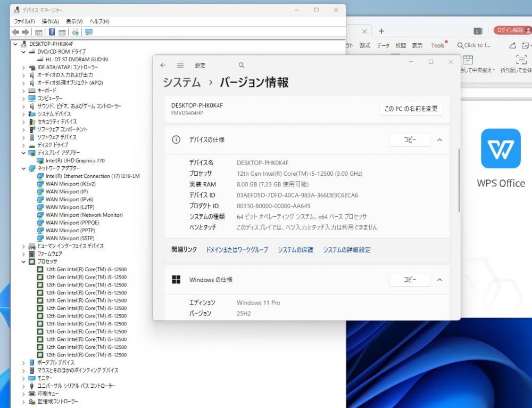The width and height of the screenshot is (532, 408).
Task: Open the Settings hamburger navigation menu
Action: [x=180, y=65]
